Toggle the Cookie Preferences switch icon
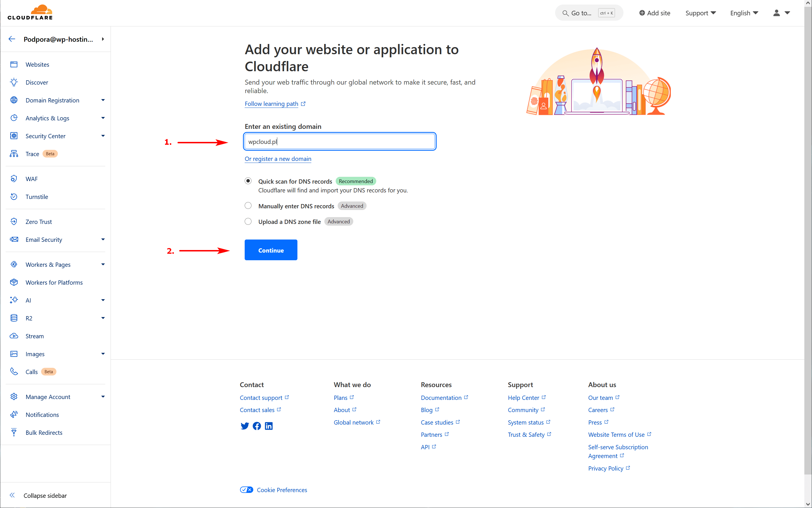The image size is (812, 508). coord(247,490)
